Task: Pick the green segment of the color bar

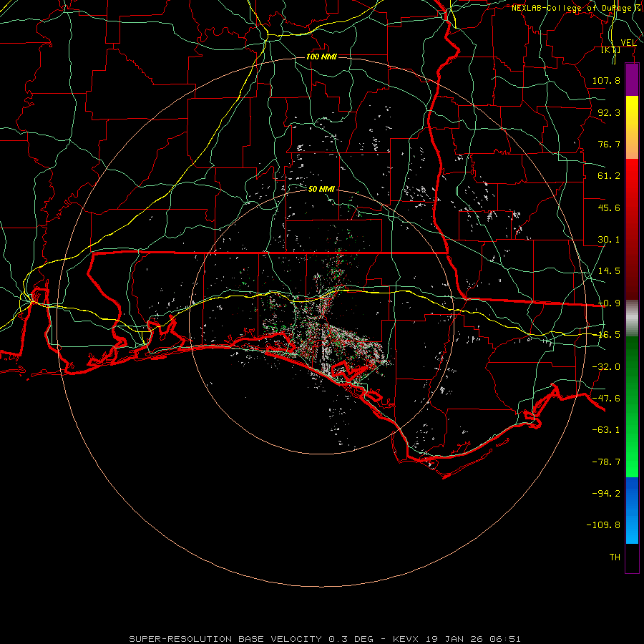Action: (632, 406)
